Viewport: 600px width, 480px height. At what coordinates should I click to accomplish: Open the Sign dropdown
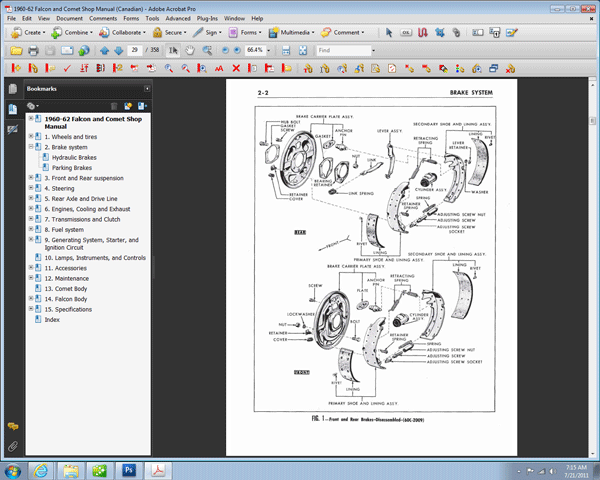207,33
